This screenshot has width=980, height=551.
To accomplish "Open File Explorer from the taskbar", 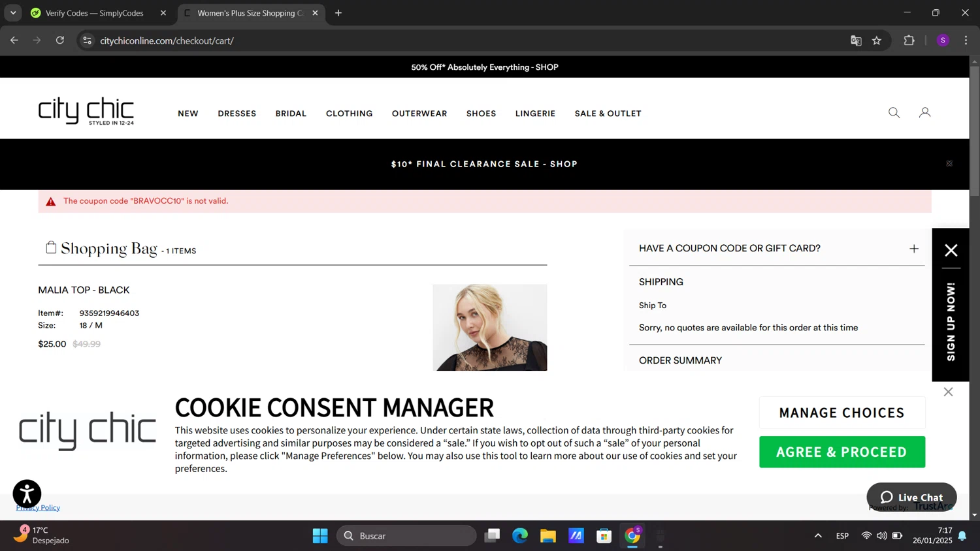I will point(548,536).
